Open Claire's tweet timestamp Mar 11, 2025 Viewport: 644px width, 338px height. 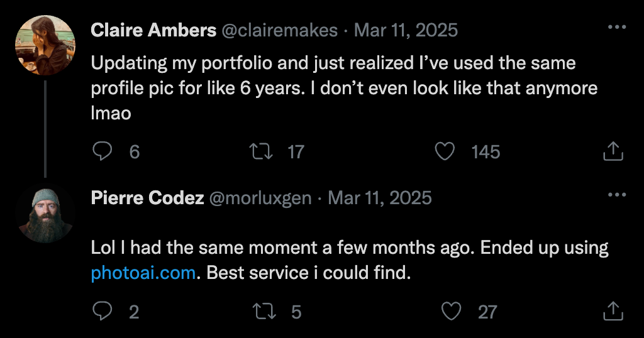pos(406,30)
